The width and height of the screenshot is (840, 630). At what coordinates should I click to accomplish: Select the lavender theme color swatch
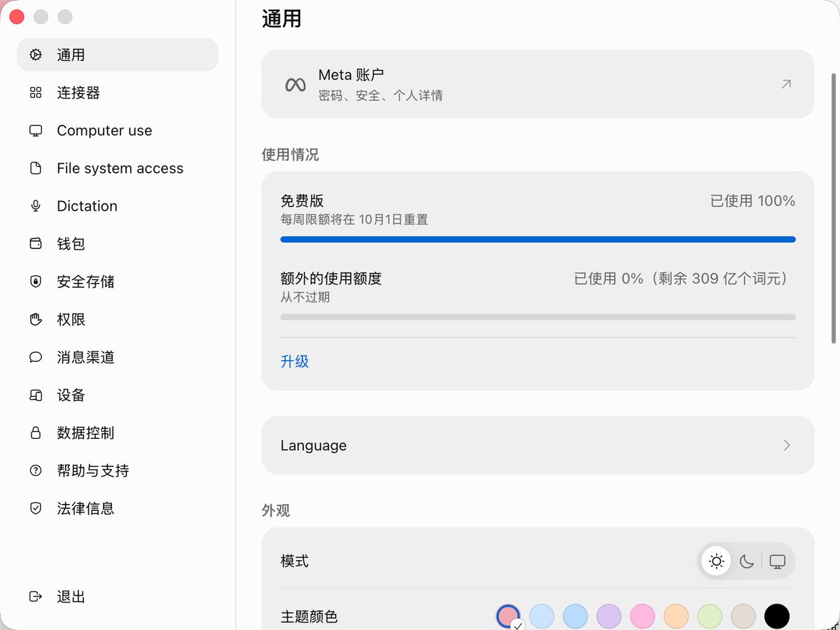(x=609, y=617)
